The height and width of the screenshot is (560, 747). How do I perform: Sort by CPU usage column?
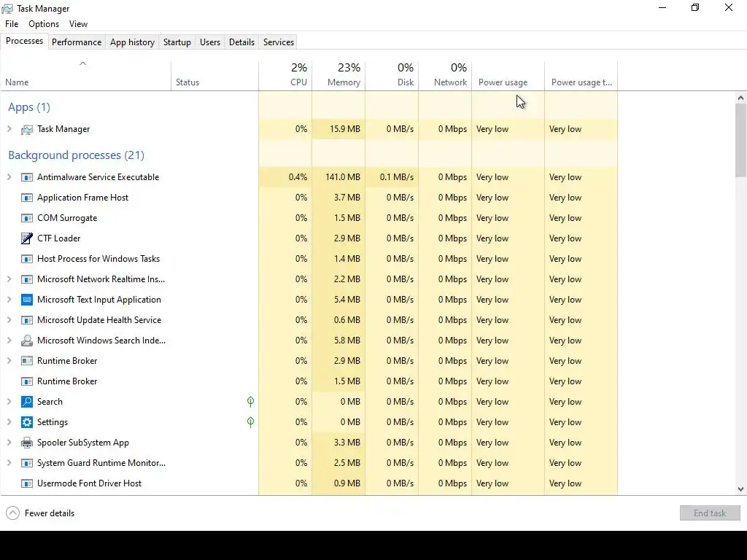click(x=285, y=75)
